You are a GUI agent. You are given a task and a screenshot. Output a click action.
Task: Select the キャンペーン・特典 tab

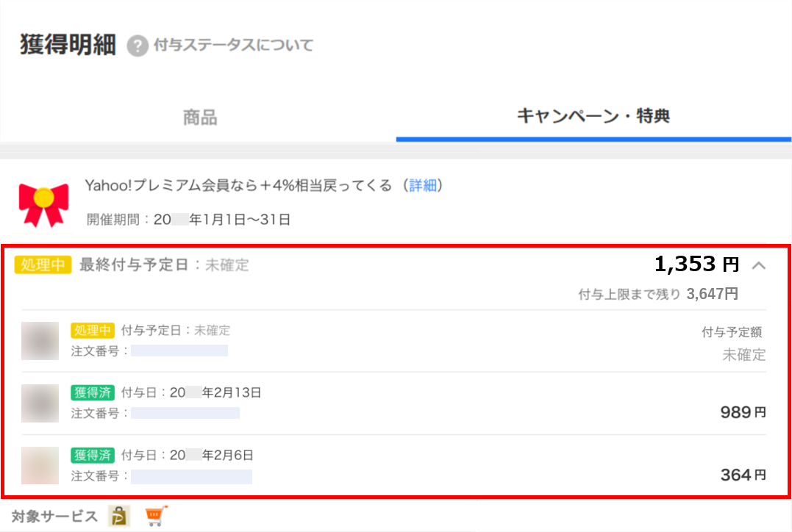(x=593, y=116)
